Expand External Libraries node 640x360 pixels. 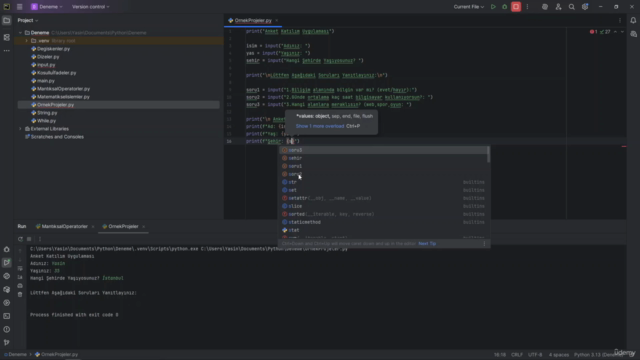20,129
